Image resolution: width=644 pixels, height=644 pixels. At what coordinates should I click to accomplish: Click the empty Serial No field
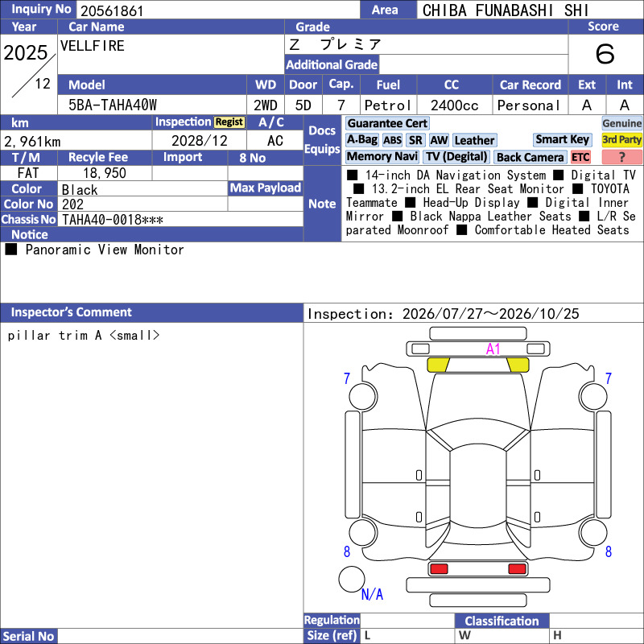tap(180, 636)
